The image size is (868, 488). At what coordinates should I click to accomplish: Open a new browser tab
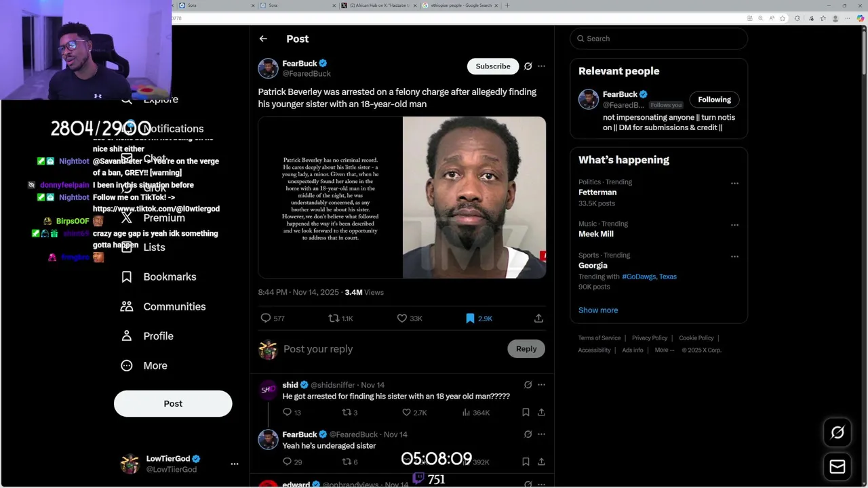(507, 5)
